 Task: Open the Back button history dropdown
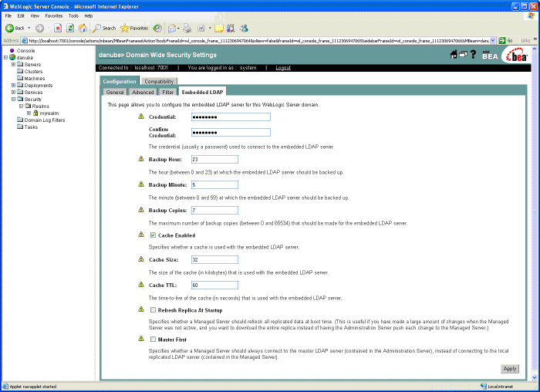tap(29, 29)
